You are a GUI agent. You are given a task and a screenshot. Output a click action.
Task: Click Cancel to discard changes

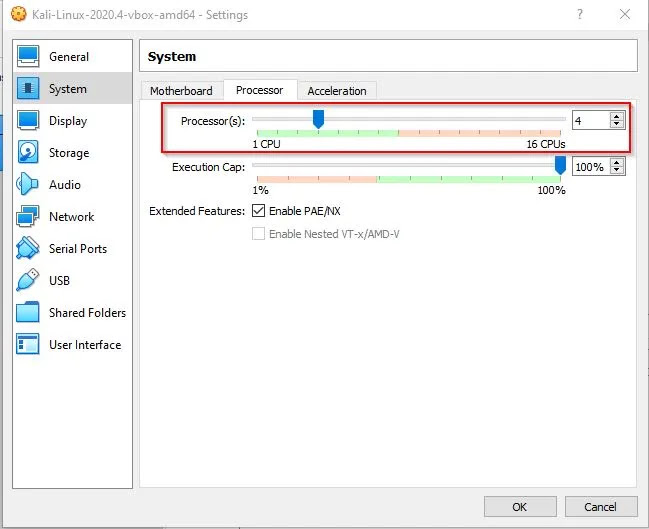[601, 507]
